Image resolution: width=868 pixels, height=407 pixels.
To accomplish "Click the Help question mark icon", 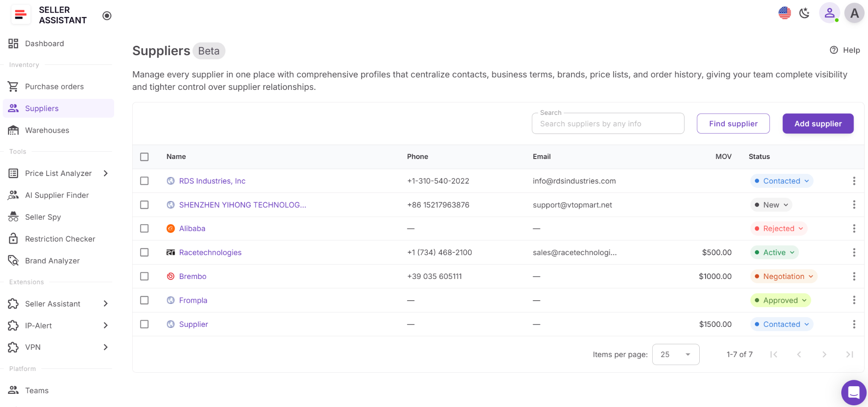I will click(834, 50).
